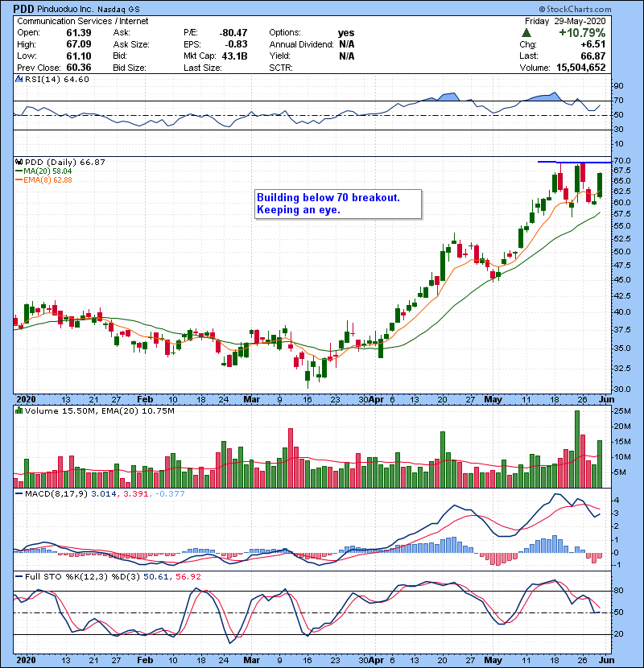Click the candlestick icon beside PDD (Daily)
The height and width of the screenshot is (668, 644).
tap(19, 162)
